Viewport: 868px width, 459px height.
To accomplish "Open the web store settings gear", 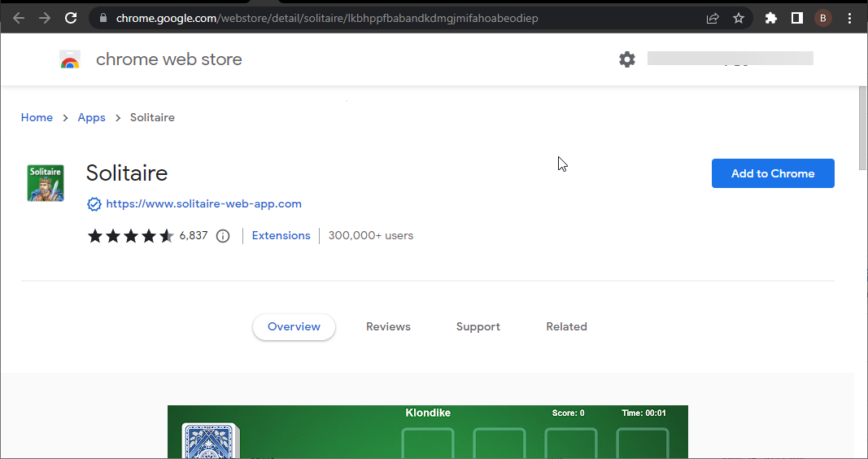I will pyautogui.click(x=627, y=59).
